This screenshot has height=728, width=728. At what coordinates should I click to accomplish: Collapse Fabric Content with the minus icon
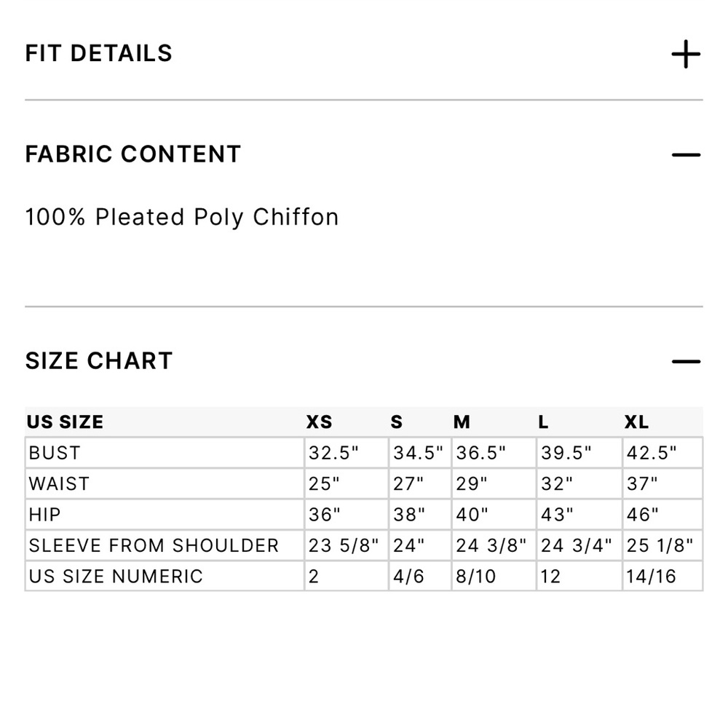pos(686,154)
